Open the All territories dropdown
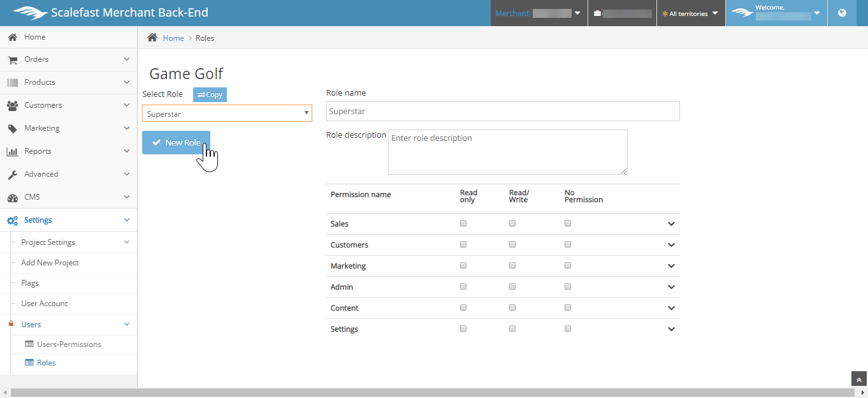The height and width of the screenshot is (398, 868). [691, 13]
